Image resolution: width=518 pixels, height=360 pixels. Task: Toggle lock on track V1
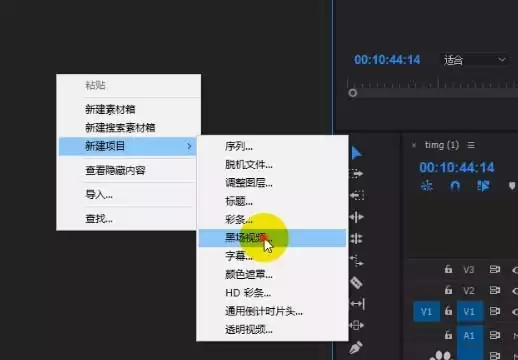(449, 311)
